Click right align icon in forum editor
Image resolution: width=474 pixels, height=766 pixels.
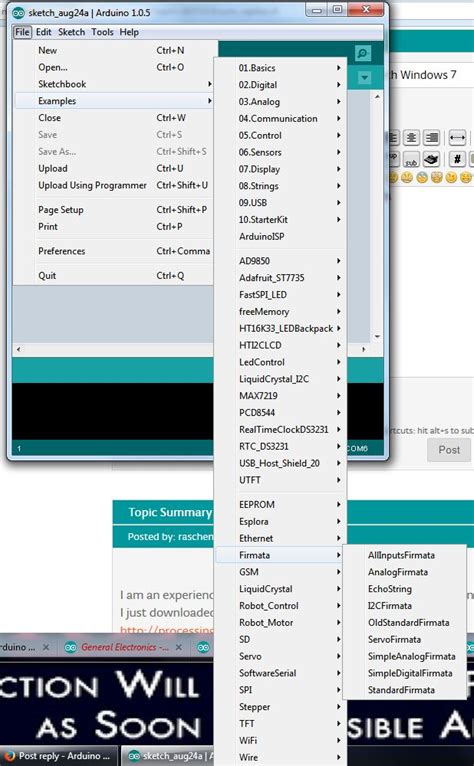click(x=431, y=138)
